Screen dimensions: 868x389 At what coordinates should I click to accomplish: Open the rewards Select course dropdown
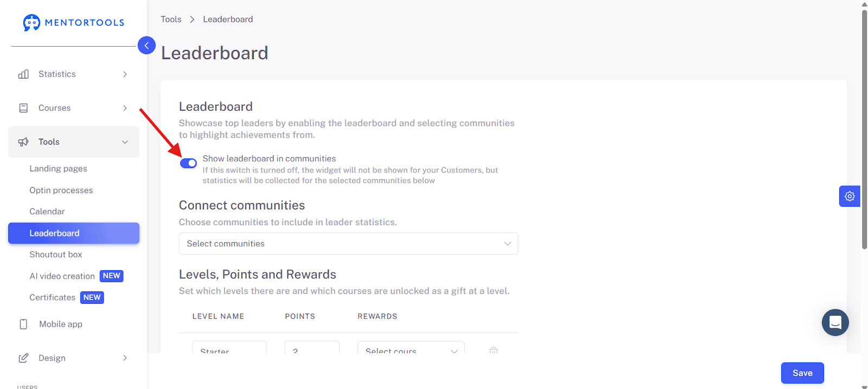[411, 348]
